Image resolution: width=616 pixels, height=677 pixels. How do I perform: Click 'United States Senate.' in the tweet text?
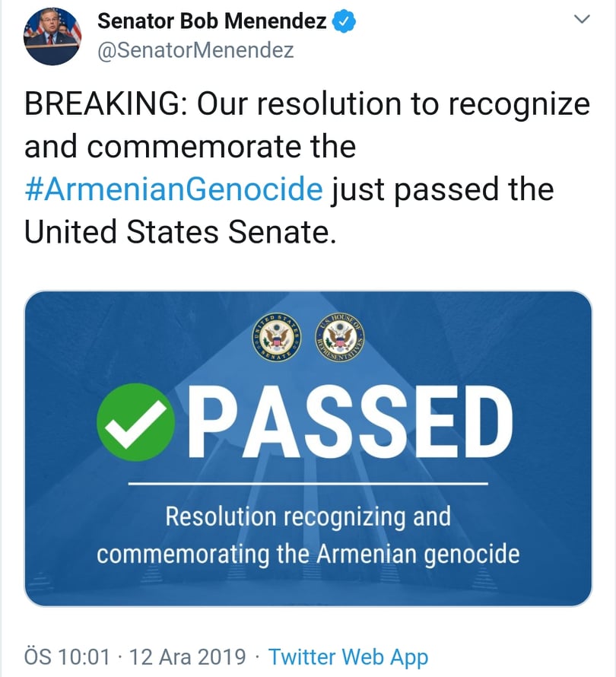[x=180, y=232]
